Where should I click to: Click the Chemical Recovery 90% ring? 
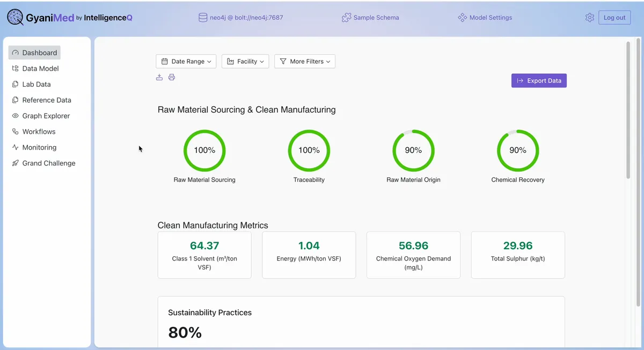[x=518, y=151]
